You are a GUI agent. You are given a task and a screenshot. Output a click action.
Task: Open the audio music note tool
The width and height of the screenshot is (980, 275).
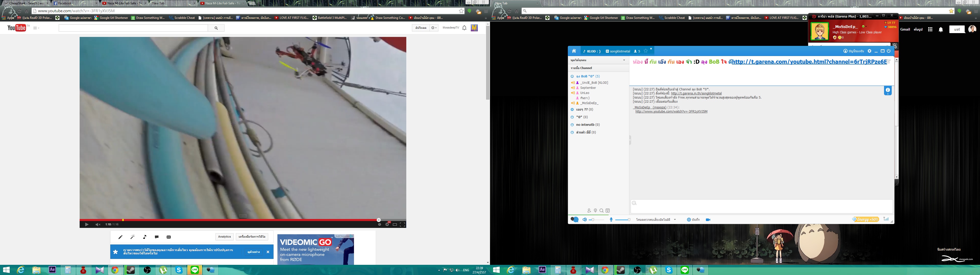[x=144, y=237]
